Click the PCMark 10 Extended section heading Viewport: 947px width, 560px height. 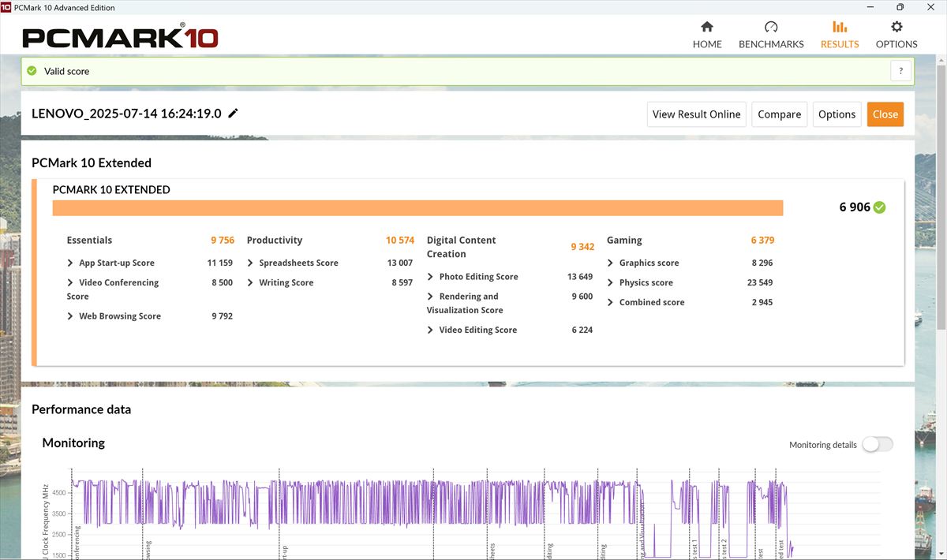coord(92,162)
